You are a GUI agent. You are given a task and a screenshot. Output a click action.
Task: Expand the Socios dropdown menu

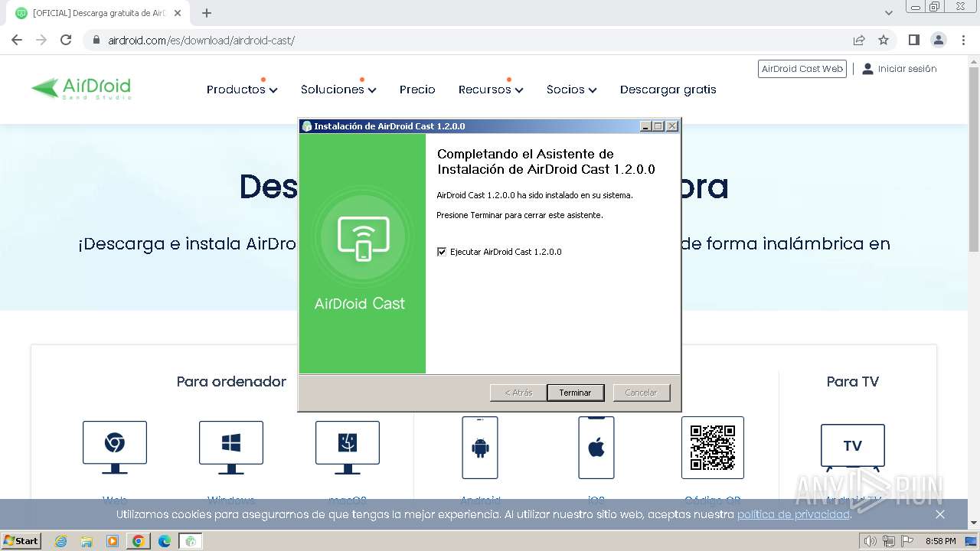(571, 90)
